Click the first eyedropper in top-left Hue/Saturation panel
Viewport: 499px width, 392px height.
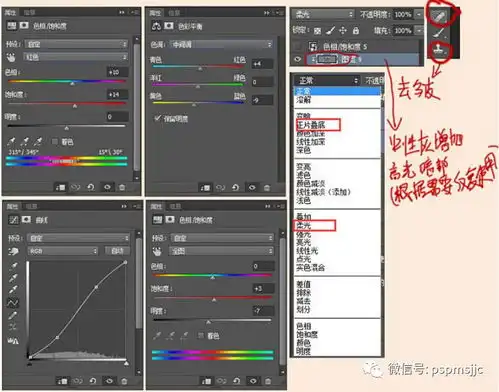(x=11, y=142)
